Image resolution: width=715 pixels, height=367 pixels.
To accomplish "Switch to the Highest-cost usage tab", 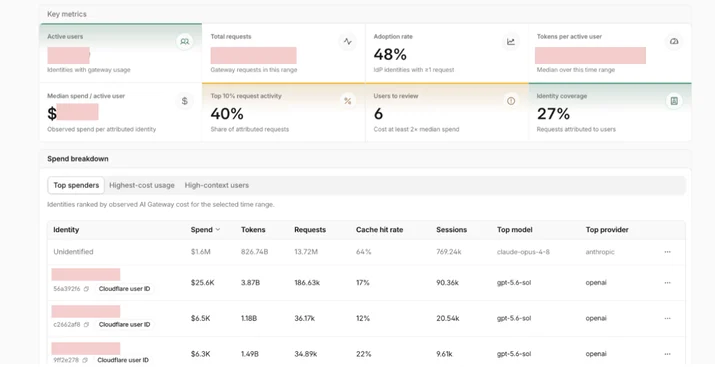I will click(142, 185).
